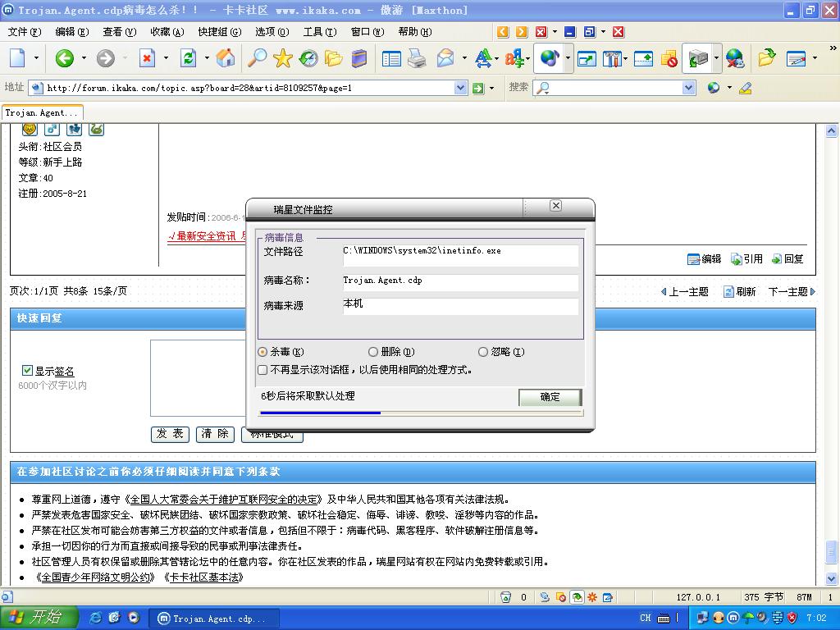The image size is (840, 630).
Task: Open Favorites with the star icon
Action: (282, 58)
